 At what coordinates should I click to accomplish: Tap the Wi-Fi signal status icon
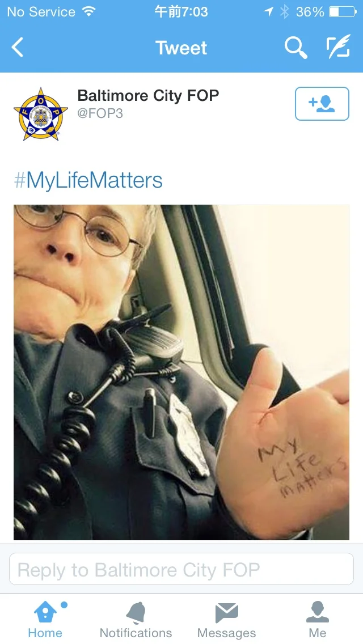(87, 11)
